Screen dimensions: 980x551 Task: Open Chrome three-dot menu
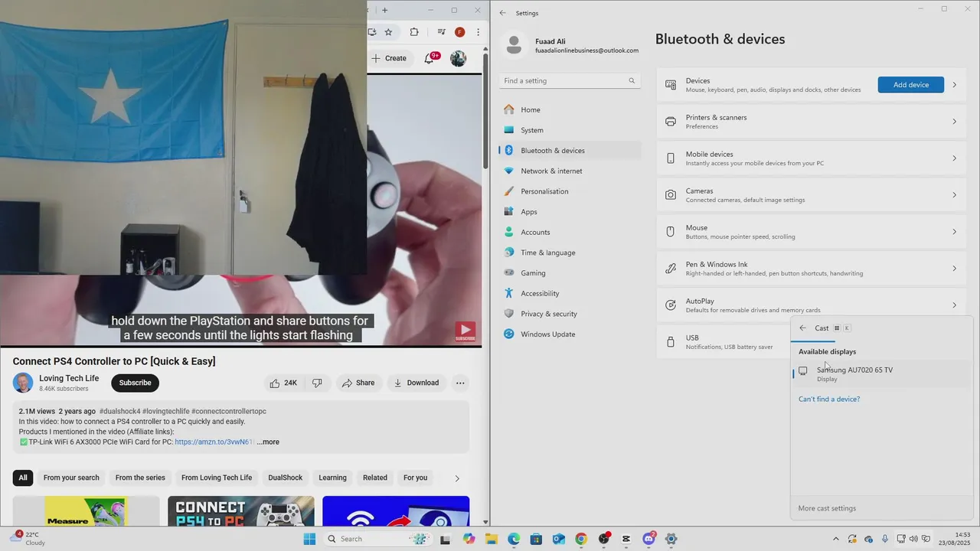478,32
